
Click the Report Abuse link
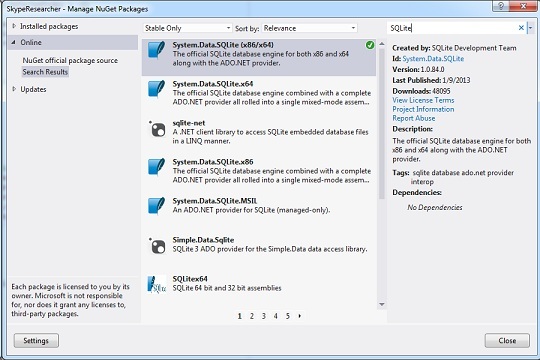tap(414, 118)
